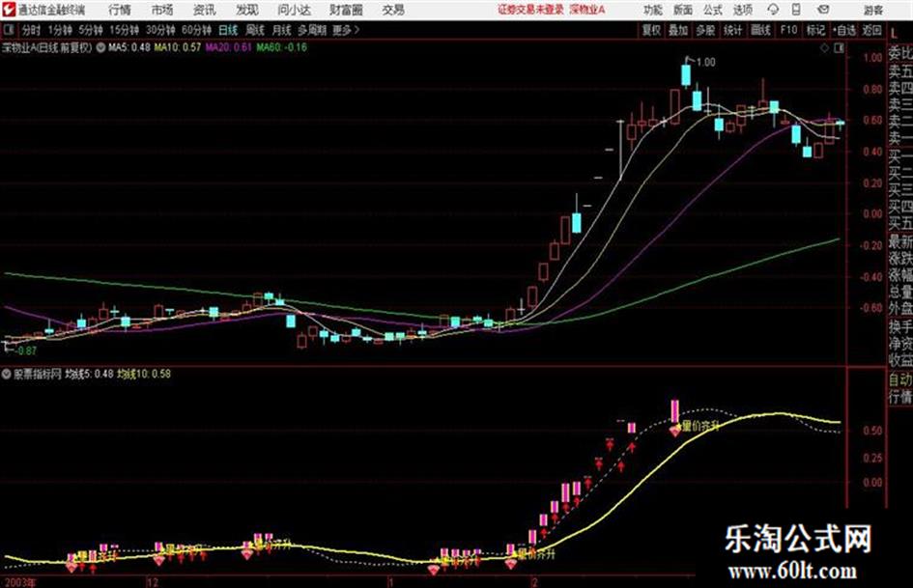
Task: Open the F10 company info button
Action: (788, 30)
